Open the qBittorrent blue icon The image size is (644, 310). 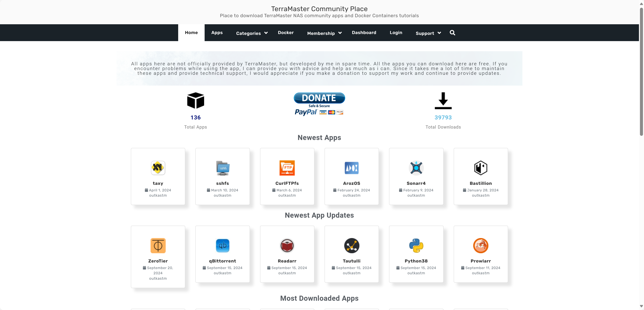click(x=222, y=245)
